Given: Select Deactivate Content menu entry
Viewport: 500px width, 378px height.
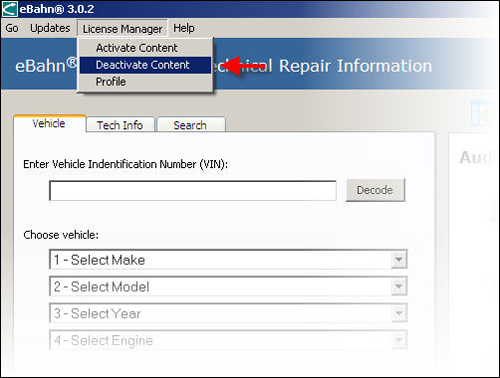Looking at the screenshot, I should pos(145,65).
